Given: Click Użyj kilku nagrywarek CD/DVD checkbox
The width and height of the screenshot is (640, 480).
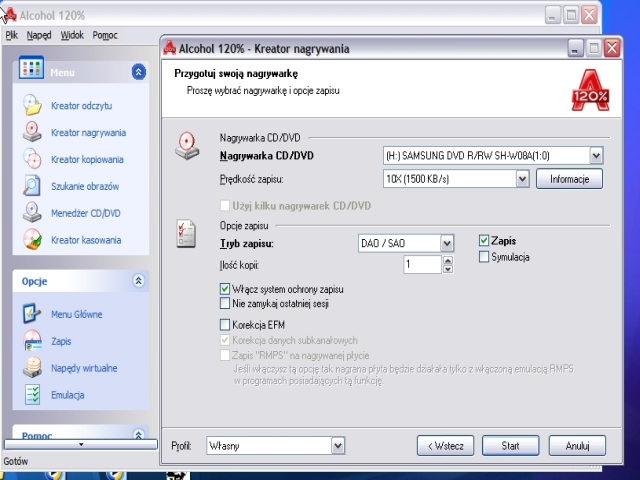Looking at the screenshot, I should pos(224,205).
